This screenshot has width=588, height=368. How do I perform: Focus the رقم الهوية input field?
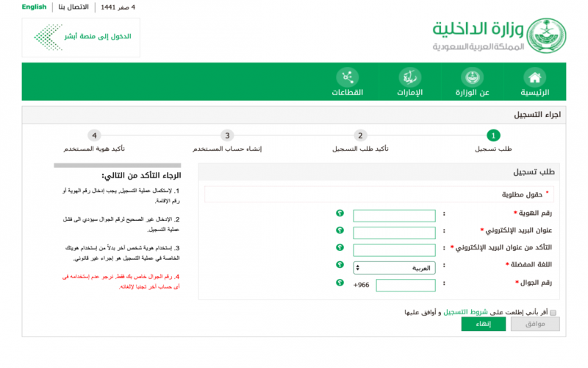coord(394,216)
